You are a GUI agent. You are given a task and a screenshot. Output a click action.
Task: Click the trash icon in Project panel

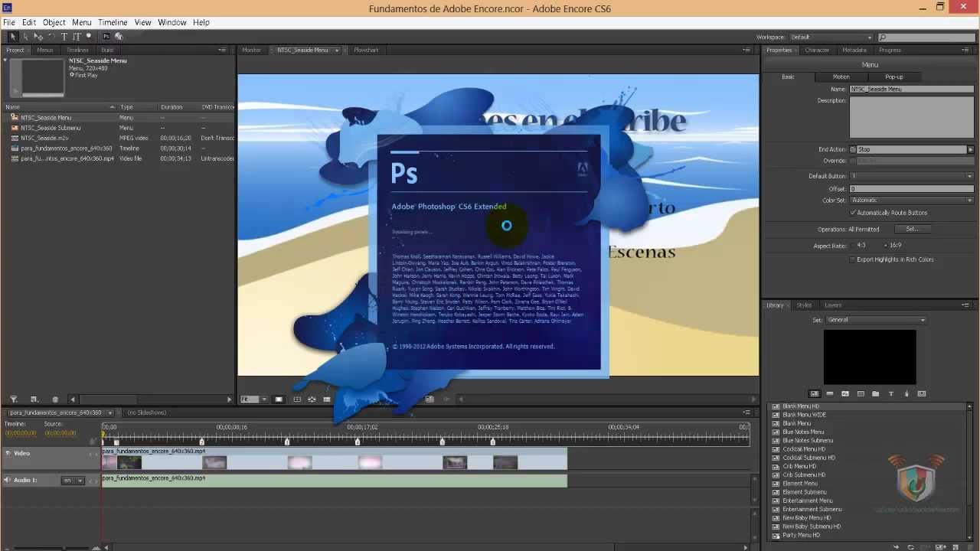point(55,399)
